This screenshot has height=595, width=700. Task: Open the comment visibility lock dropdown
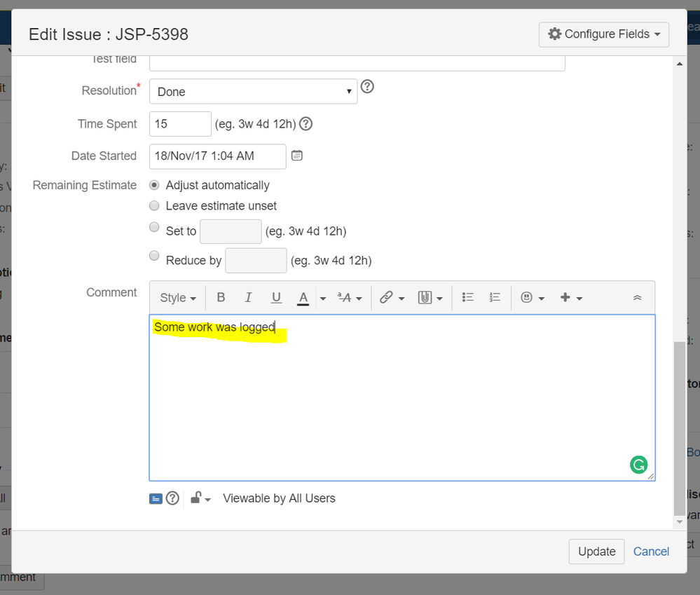[200, 498]
